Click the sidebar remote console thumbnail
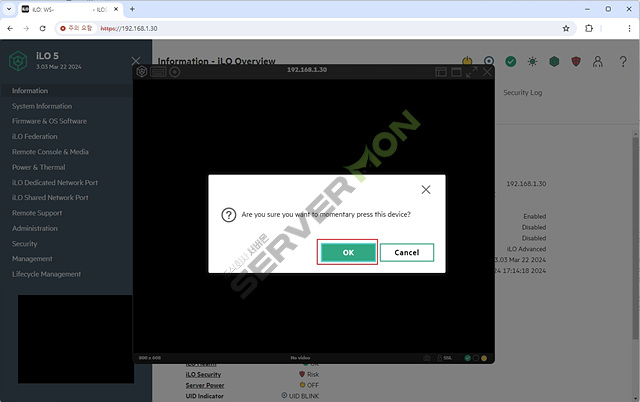This screenshot has width=640, height=402. point(76,339)
